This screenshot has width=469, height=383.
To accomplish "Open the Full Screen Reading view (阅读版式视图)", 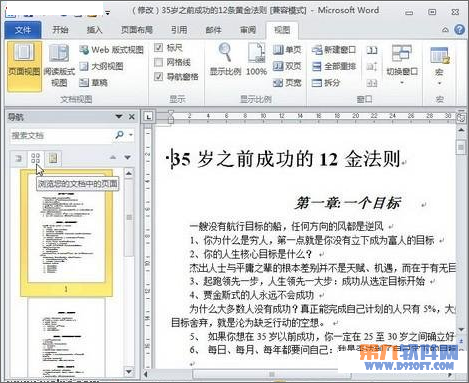I will [x=59, y=66].
